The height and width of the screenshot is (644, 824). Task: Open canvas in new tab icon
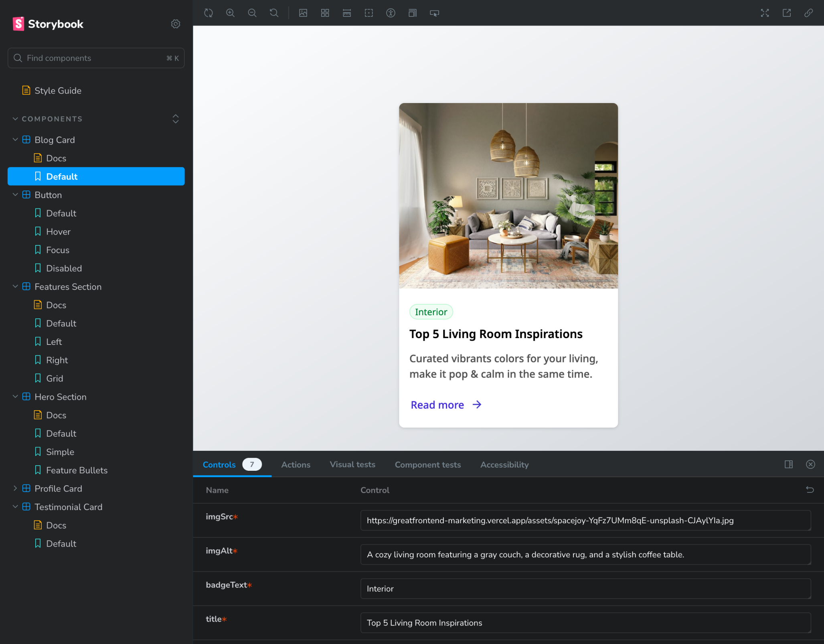[787, 13]
